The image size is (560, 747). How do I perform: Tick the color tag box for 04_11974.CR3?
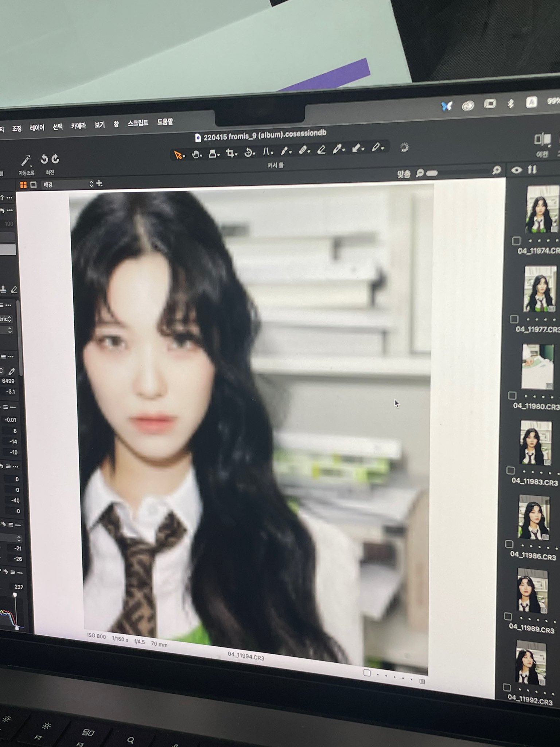pos(516,241)
